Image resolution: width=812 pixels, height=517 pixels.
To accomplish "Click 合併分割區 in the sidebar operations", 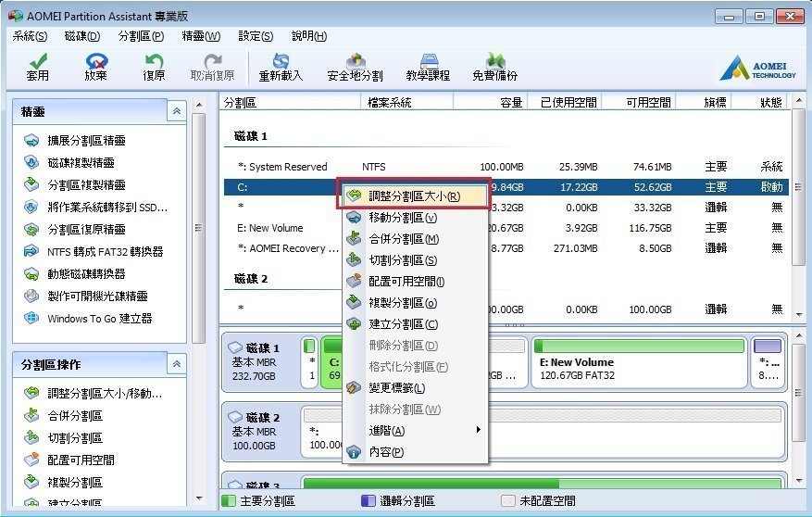I will tap(64, 416).
